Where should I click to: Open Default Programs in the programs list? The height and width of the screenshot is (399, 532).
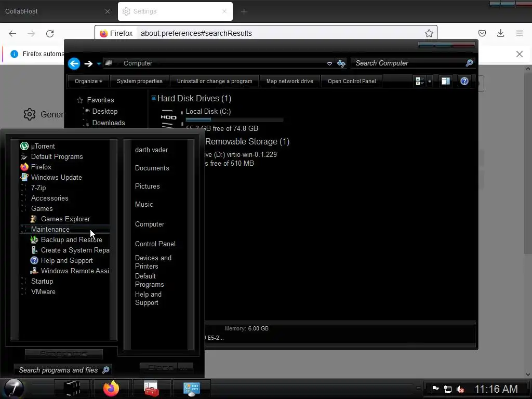51,157
